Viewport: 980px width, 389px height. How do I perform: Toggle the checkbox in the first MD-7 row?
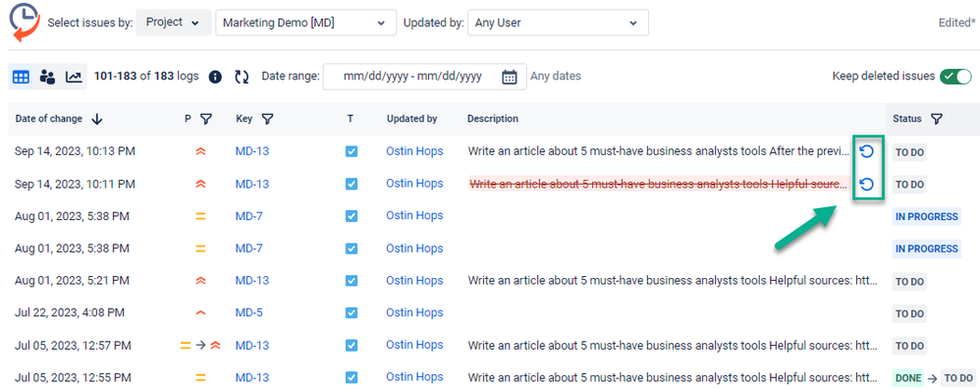tap(352, 216)
